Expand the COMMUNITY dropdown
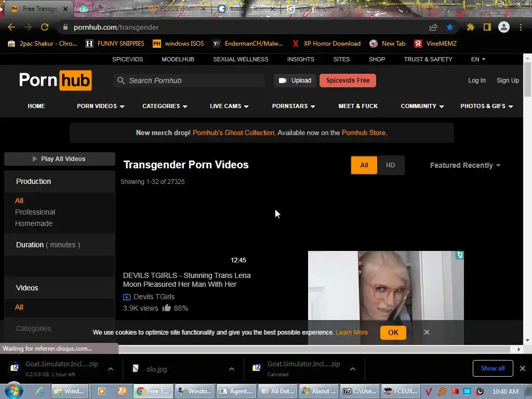Screen dimensions: 532x399 point(422,106)
